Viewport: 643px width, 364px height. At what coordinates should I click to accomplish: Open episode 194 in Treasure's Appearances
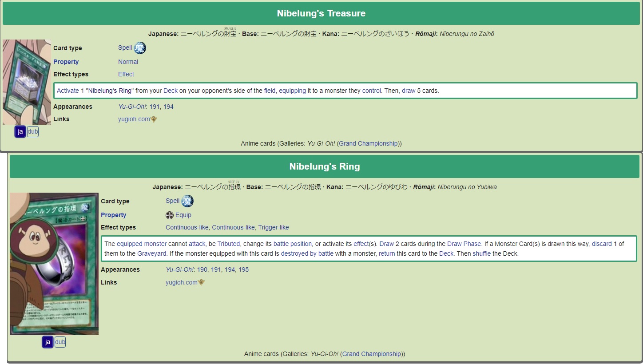tap(168, 107)
